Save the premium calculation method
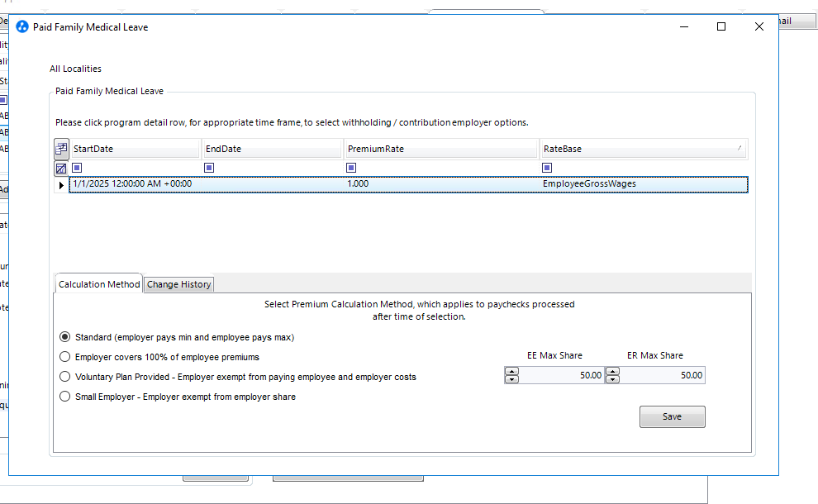Image resolution: width=818 pixels, height=504 pixels. pos(672,416)
